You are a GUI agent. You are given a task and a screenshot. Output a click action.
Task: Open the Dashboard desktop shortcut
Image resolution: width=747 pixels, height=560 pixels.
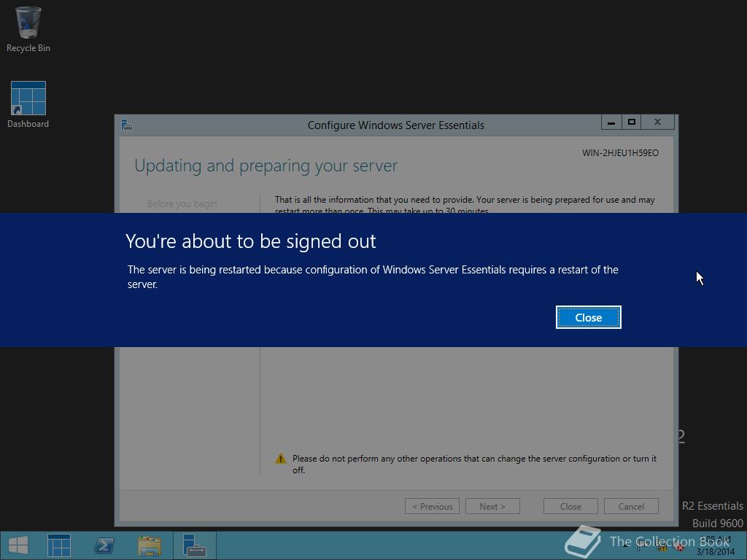(x=28, y=105)
